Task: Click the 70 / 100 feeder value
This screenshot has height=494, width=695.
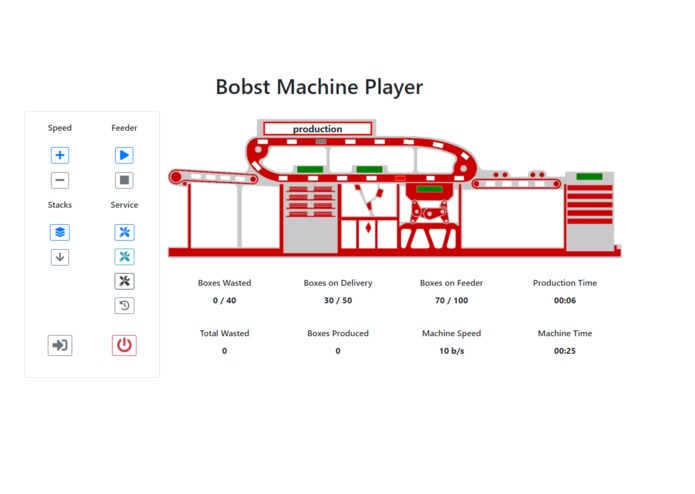Action: tap(451, 300)
